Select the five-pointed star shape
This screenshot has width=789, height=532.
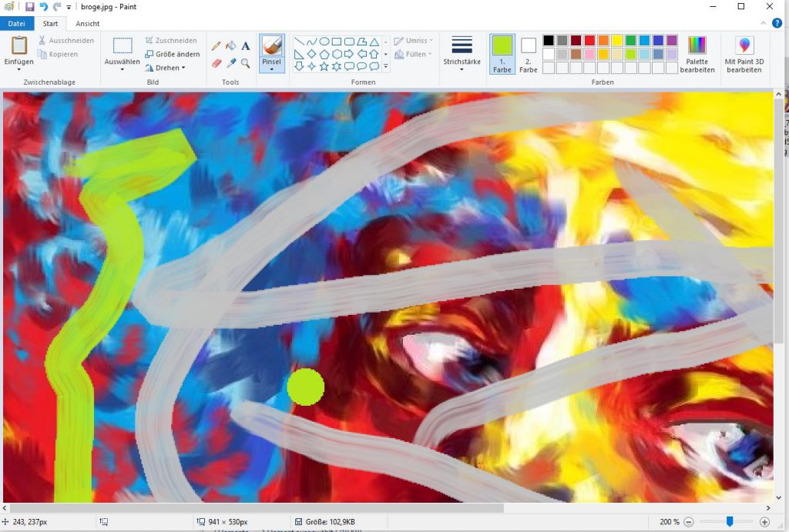point(324,67)
